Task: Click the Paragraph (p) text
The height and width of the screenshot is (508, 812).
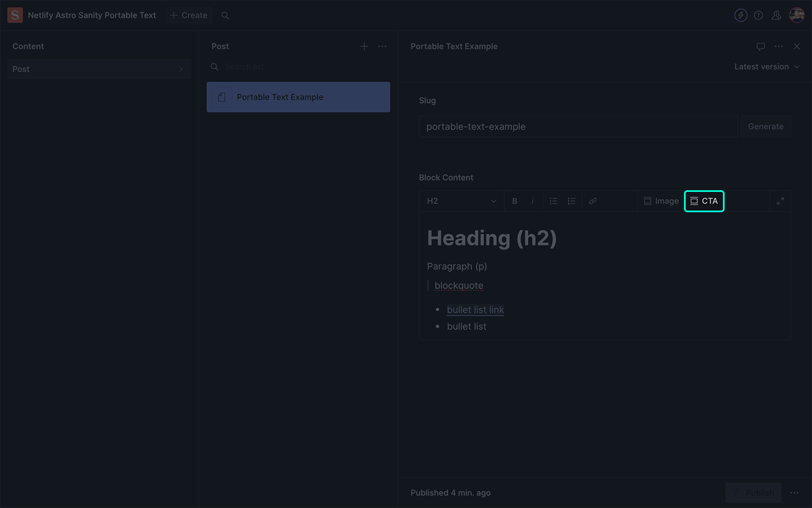Action: tap(457, 266)
